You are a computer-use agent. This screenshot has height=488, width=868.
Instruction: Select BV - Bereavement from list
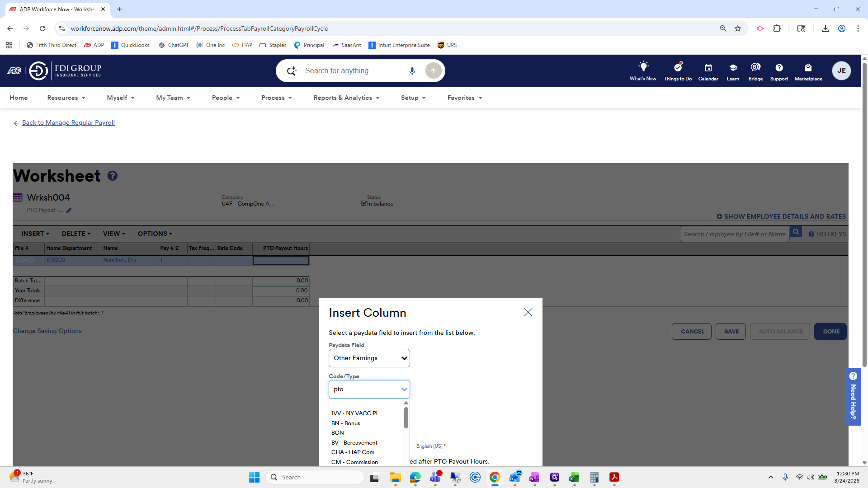(354, 442)
